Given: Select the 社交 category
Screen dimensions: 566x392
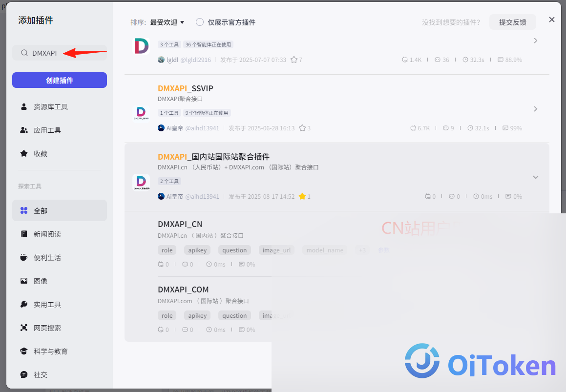Looking at the screenshot, I should (x=60, y=375).
